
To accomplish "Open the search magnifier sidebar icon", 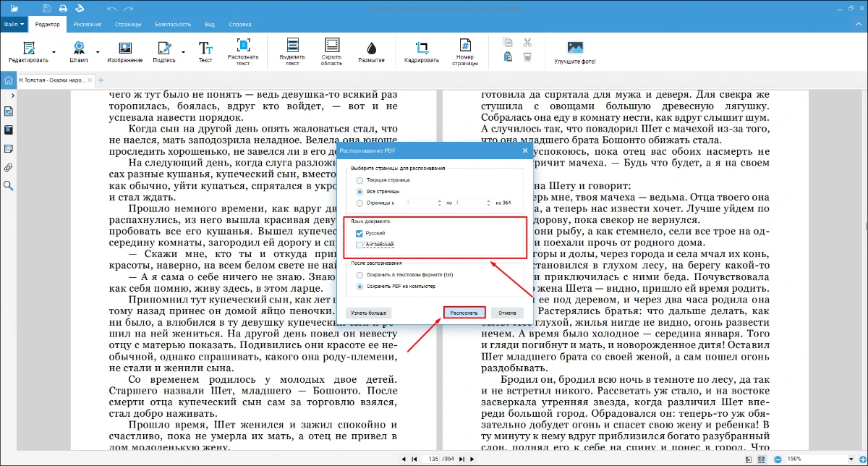I will point(9,185).
